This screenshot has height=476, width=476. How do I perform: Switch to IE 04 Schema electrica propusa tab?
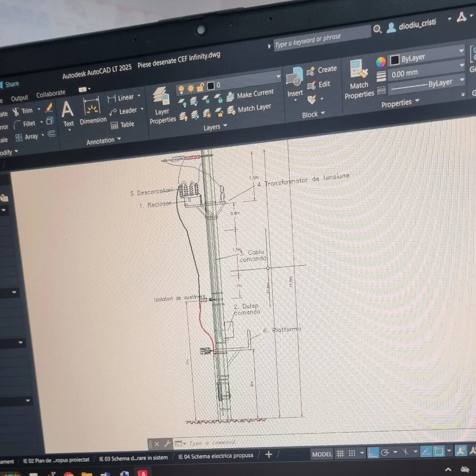coord(216,456)
